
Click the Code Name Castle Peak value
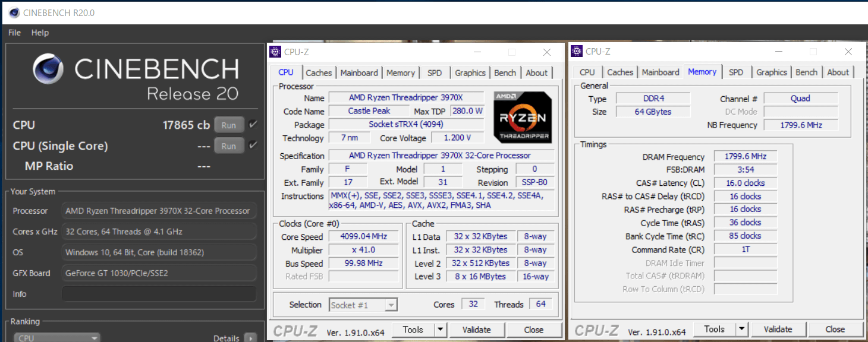(369, 111)
